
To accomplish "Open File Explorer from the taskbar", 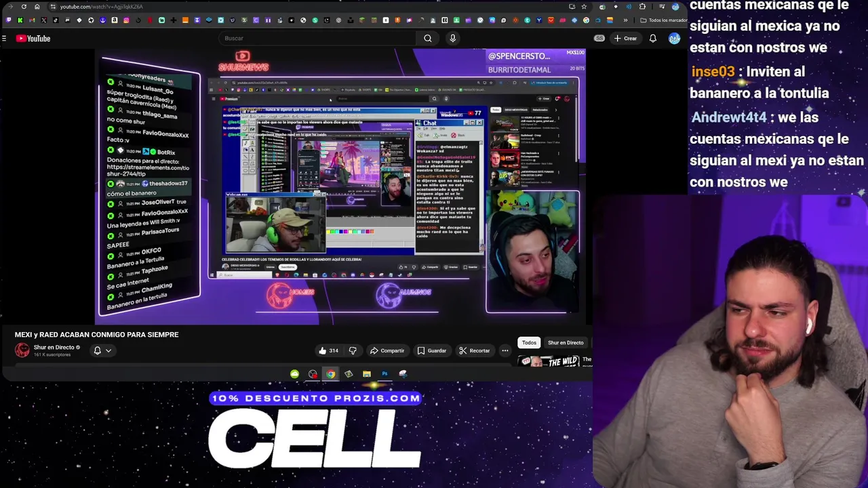I will click(367, 373).
